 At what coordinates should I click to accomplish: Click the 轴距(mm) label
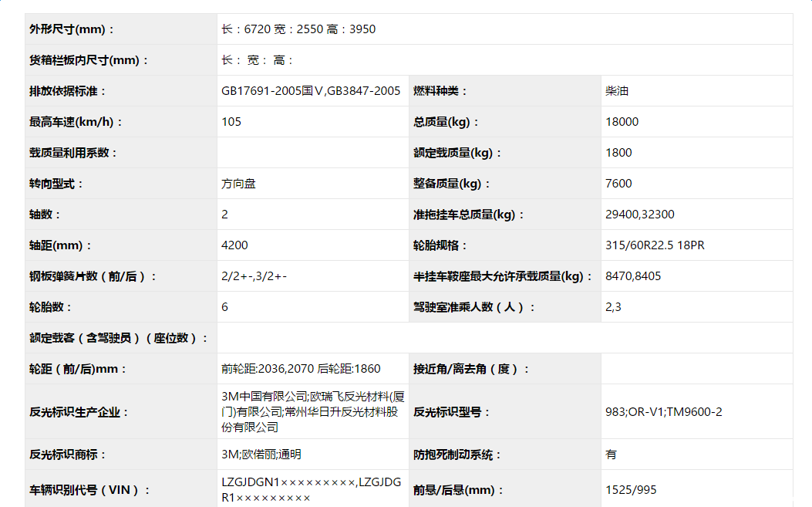(60, 245)
